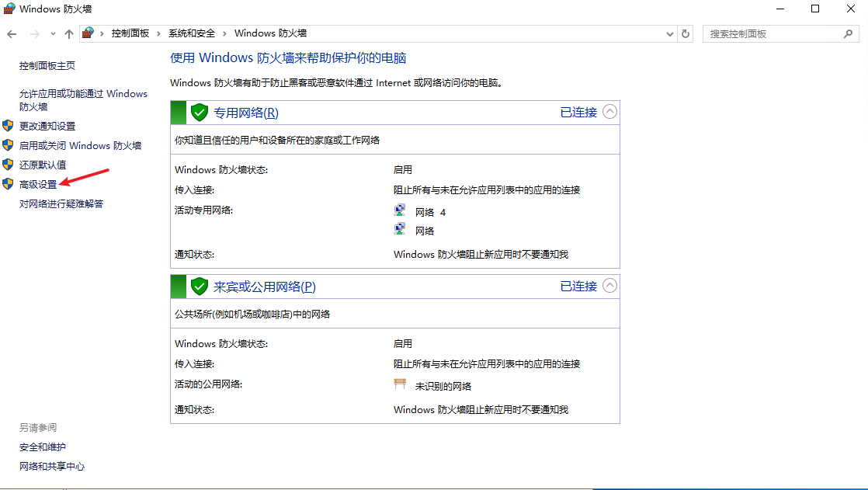Collapse the 来宾或公用网络 section round chevron

pos(609,286)
